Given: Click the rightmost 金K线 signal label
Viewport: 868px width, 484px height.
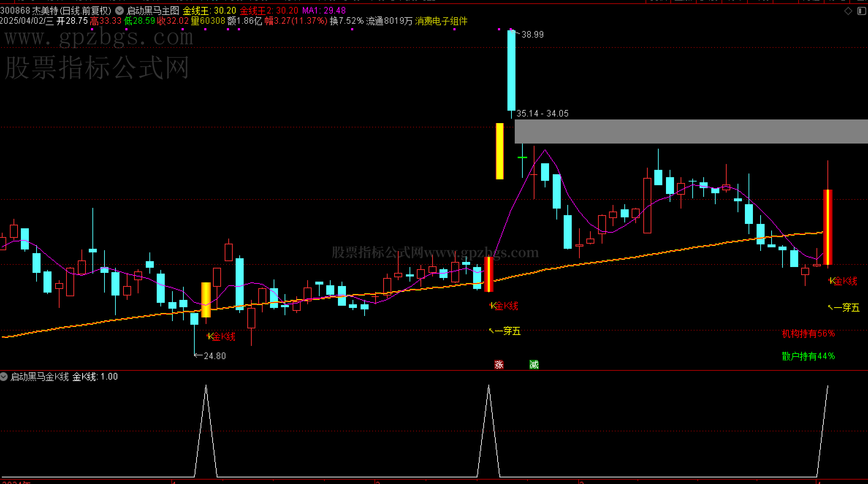Looking at the screenshot, I should (x=843, y=281).
